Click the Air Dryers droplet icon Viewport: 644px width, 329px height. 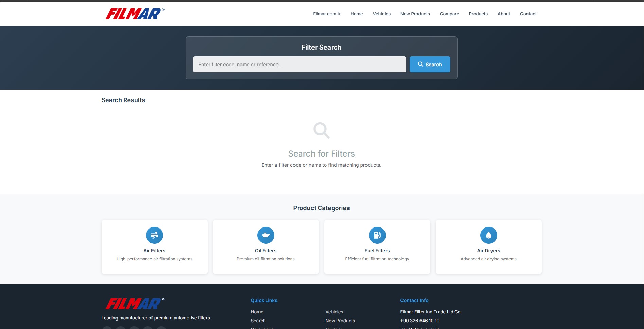(x=488, y=235)
